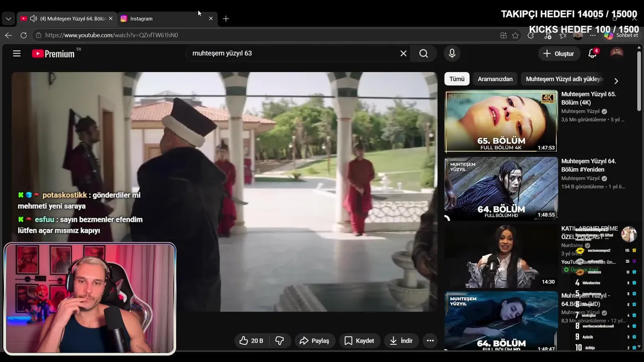The height and width of the screenshot is (362, 644).
Task: Like the video (20 B)
Action: click(252, 340)
